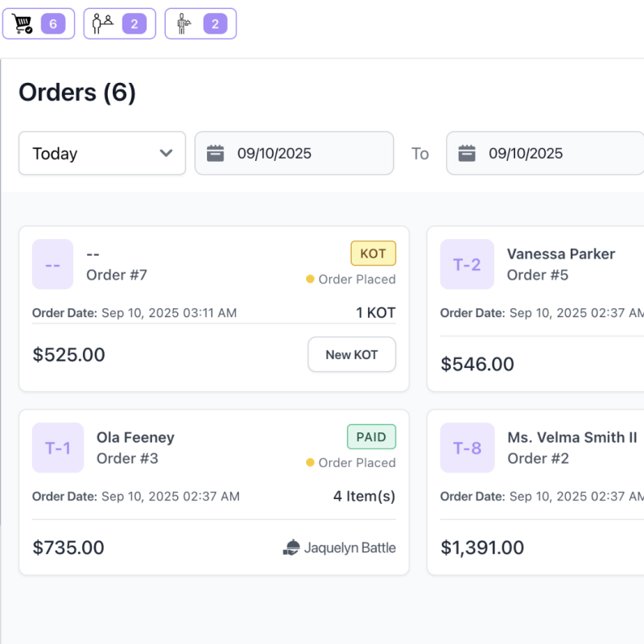Select the T-2 table badge for Vanessa Parker

pos(467,264)
